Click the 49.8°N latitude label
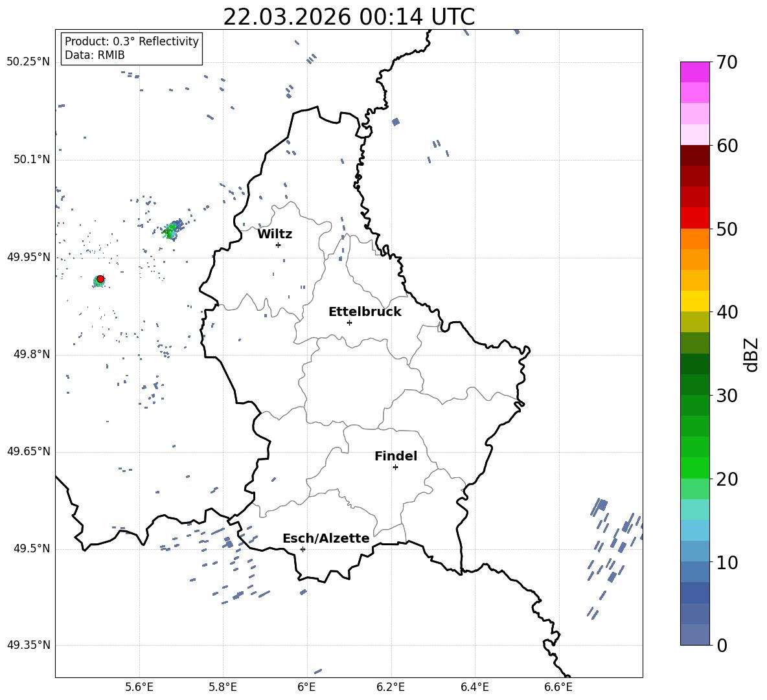Viewport: 767px width, 700px height. [x=32, y=354]
